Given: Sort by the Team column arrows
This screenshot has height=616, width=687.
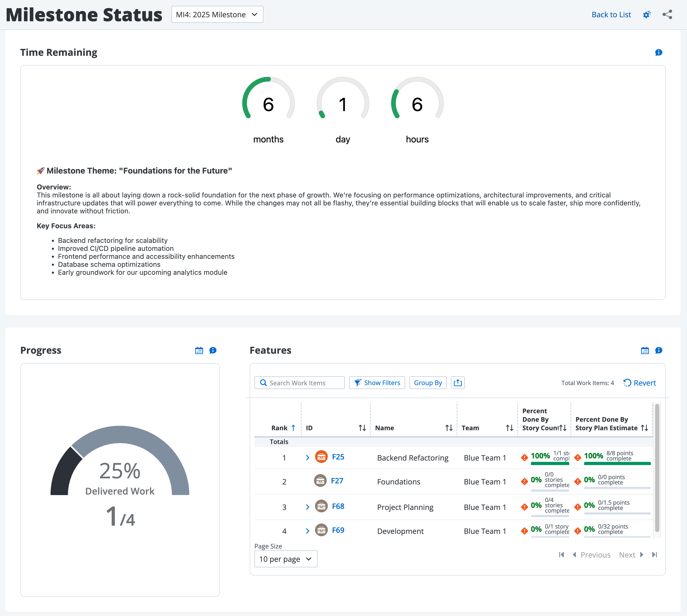Looking at the screenshot, I should (509, 428).
